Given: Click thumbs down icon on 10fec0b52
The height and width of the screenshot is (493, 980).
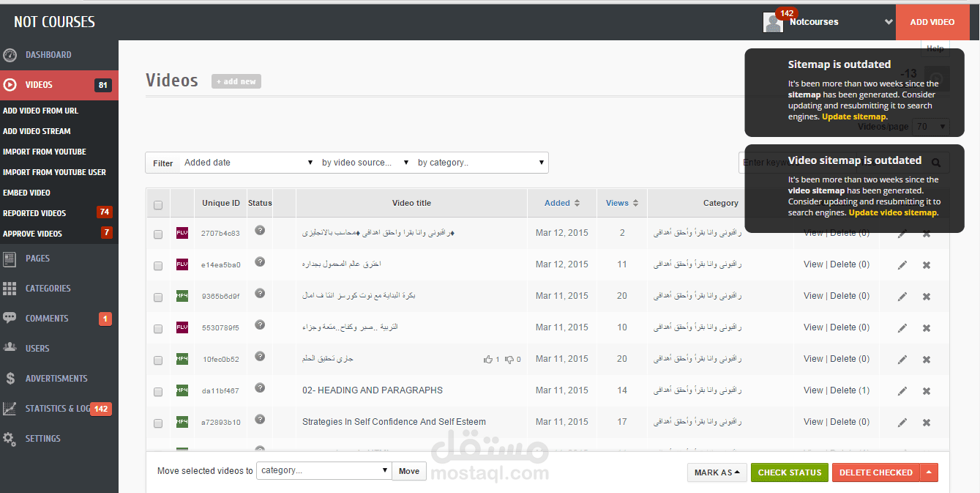Looking at the screenshot, I should tap(509, 360).
